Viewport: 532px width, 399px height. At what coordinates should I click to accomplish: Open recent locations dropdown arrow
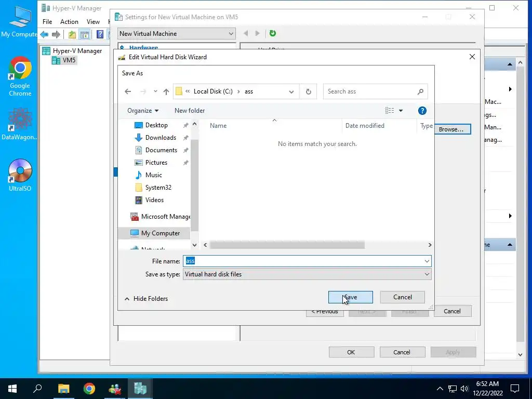155,91
